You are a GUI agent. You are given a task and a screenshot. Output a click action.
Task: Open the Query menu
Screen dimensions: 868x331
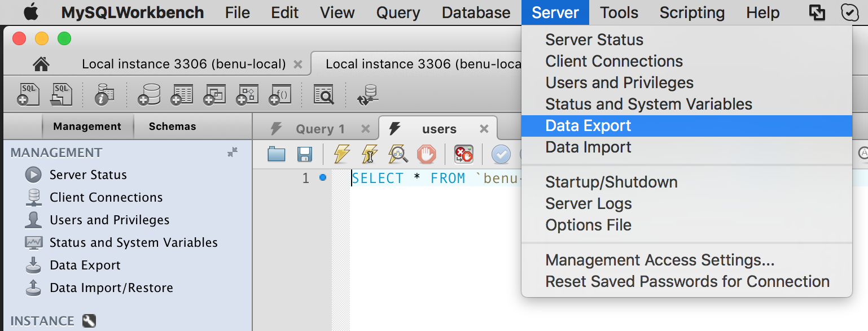[398, 12]
